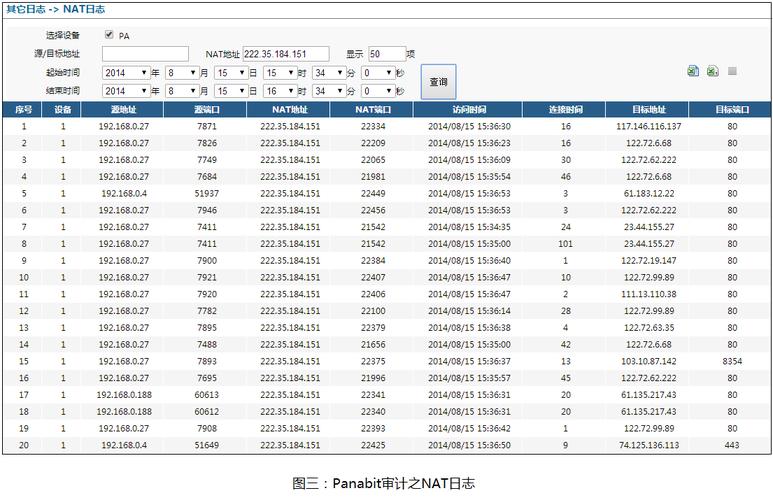Image resolution: width=773 pixels, height=500 pixels.
Task: Click target address 74.125.136.113
Action: tap(649, 445)
